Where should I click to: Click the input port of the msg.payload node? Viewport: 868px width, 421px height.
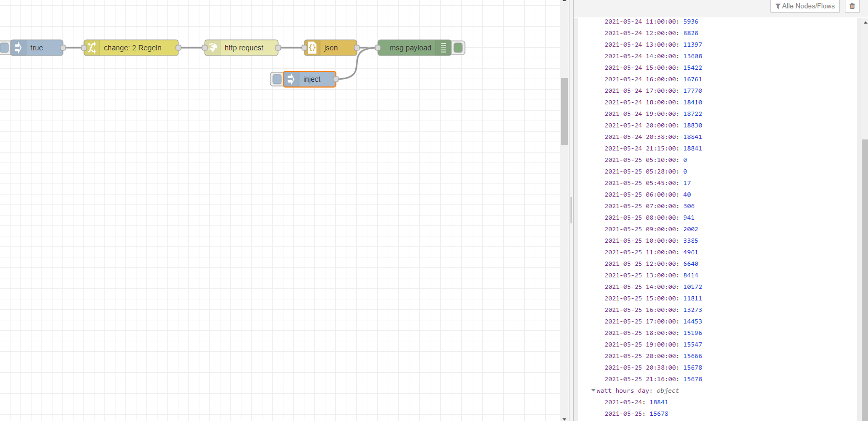coord(378,48)
